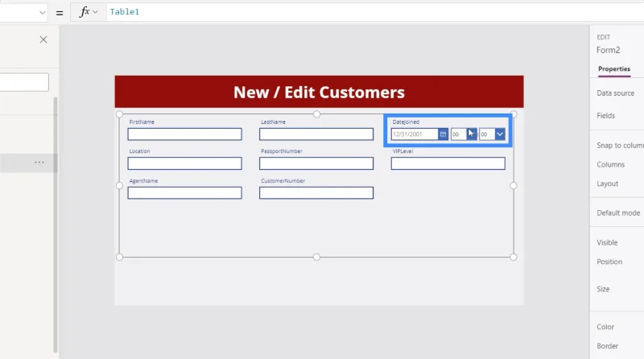Open the DateJoined minute dropdown arrow

click(x=500, y=134)
